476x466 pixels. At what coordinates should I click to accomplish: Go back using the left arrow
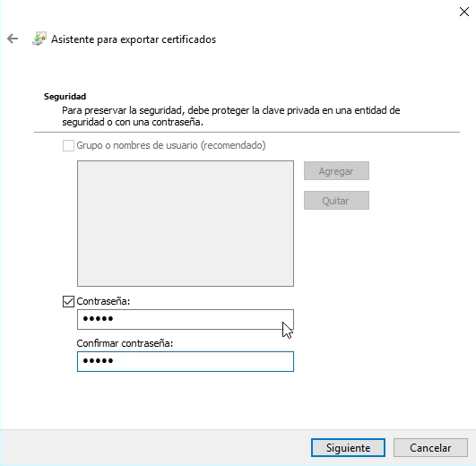click(x=13, y=39)
